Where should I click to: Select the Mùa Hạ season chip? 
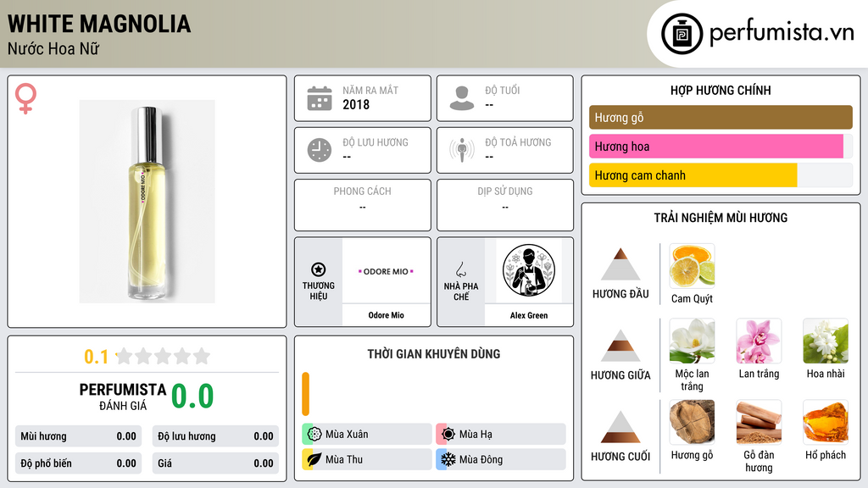[501, 435]
